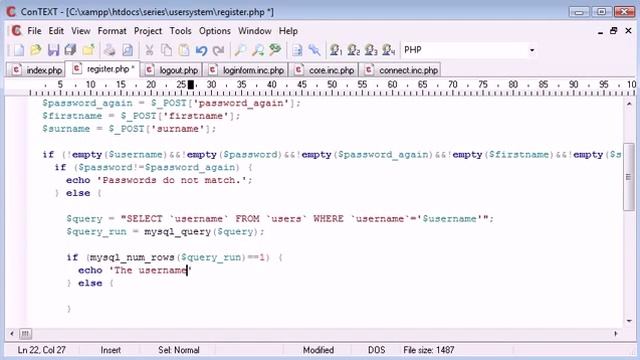Click the Redo arrow icon
640x360 pixels.
[x=219, y=50]
